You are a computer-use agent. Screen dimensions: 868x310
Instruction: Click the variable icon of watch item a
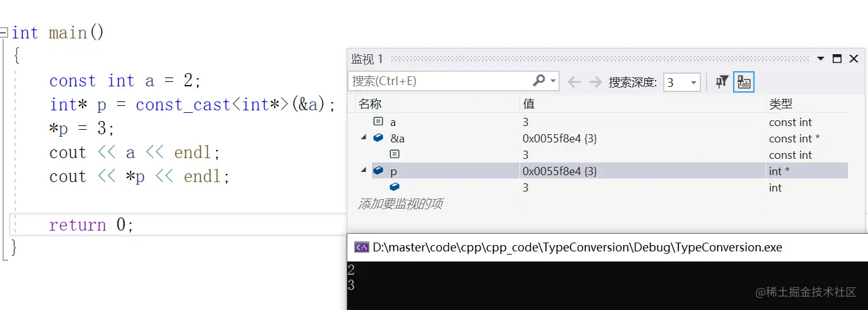[378, 122]
